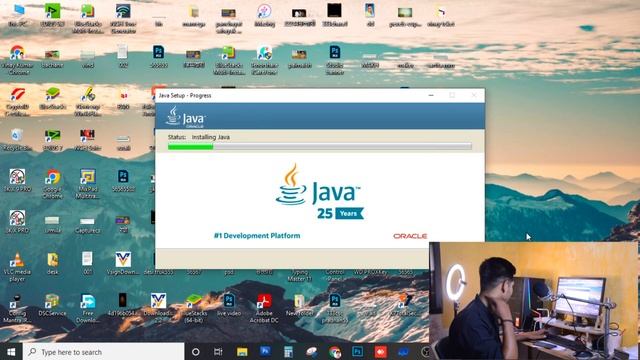Open Control Panel desktop icon
The width and height of the screenshot is (640, 360).
pos(335,275)
